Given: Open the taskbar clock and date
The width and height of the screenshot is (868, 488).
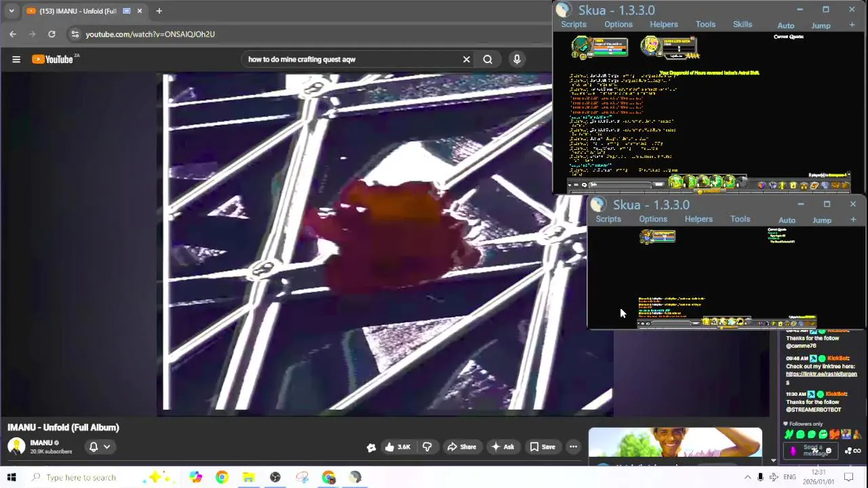Looking at the screenshot, I should pos(819,477).
